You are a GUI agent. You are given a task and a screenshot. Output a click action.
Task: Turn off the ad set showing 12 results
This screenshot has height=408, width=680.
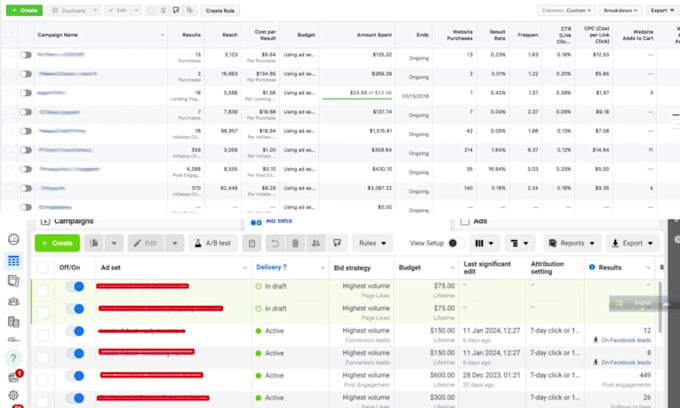click(x=75, y=331)
